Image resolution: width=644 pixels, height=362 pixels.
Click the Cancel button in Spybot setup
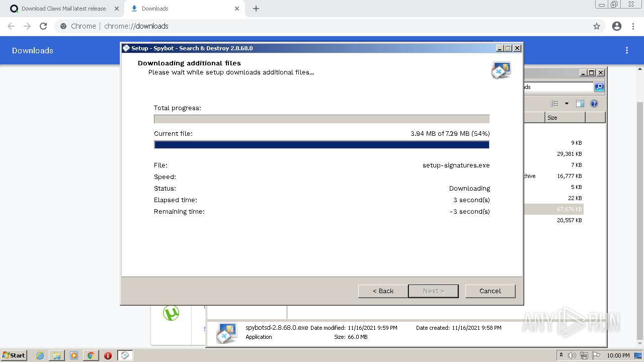click(x=490, y=291)
